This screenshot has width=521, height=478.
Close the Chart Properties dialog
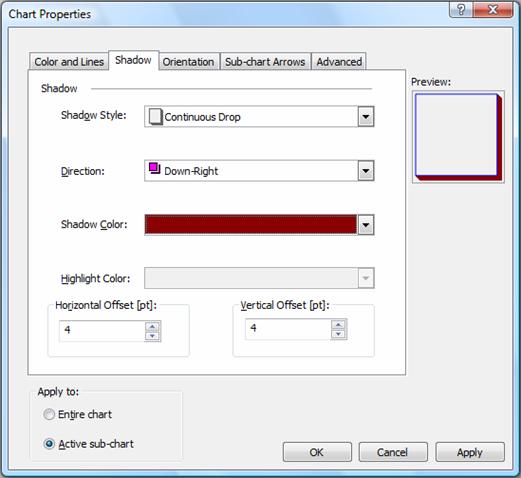pyautogui.click(x=492, y=9)
